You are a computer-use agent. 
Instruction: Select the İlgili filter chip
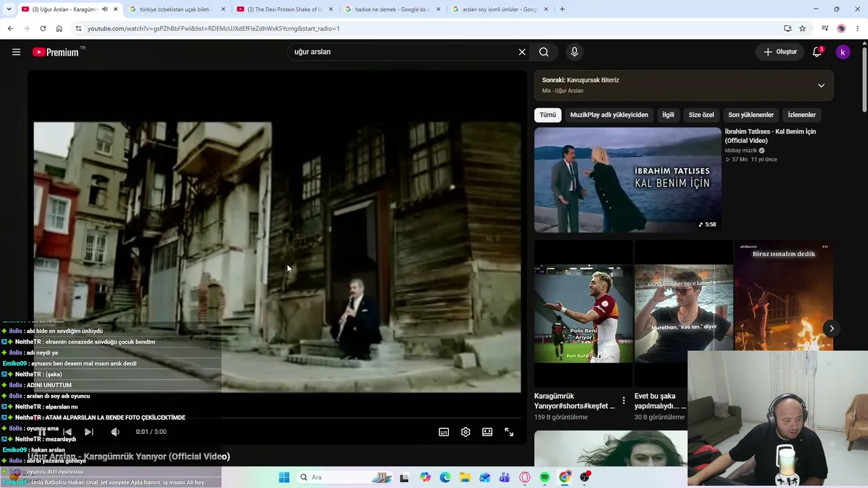tap(668, 115)
